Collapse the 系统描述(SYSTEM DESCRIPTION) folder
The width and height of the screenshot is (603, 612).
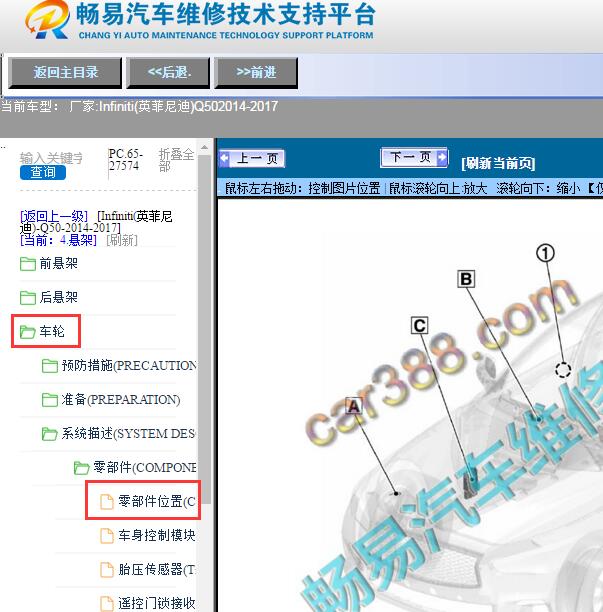point(128,434)
